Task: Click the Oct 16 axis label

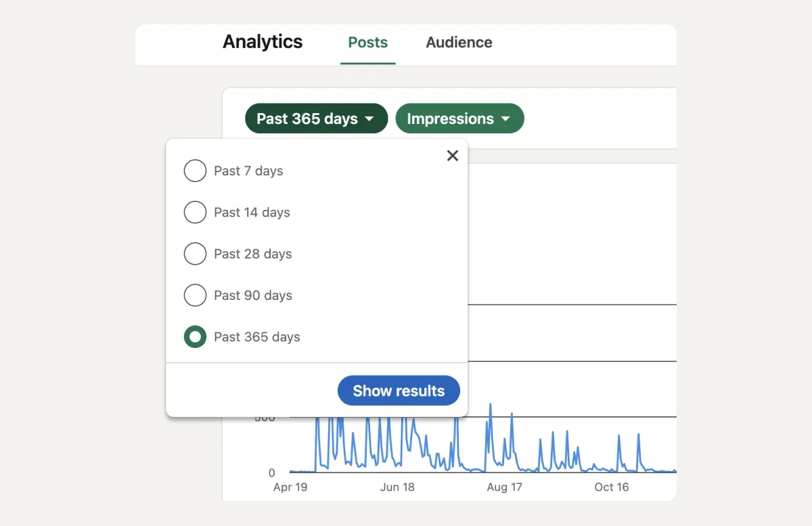Action: coord(612,487)
